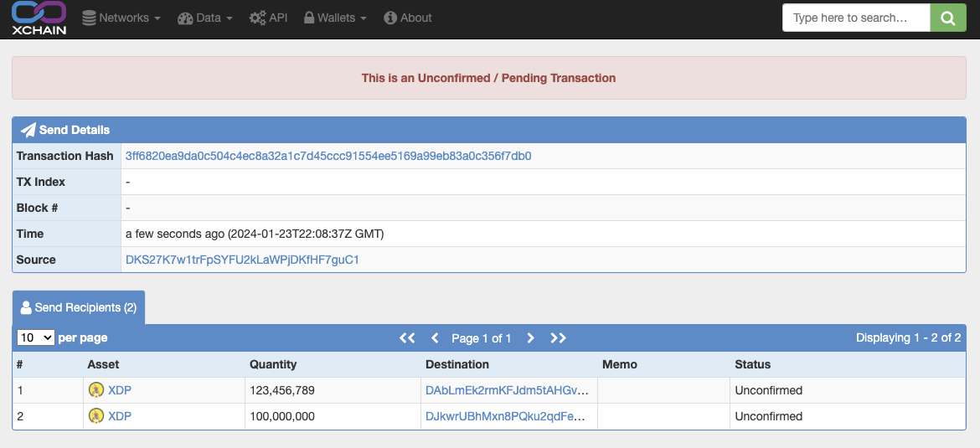Image resolution: width=980 pixels, height=448 pixels.
Task: Open the Networks dropdown menu
Action: [121, 18]
